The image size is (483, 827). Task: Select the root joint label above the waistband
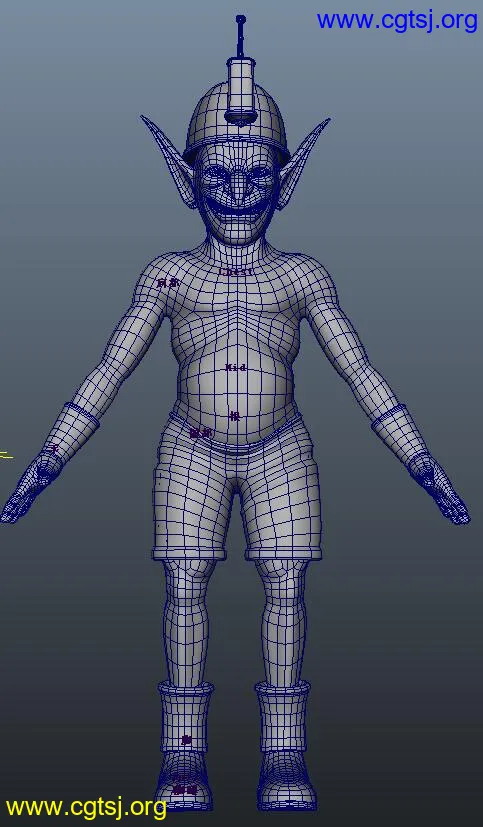(x=235, y=416)
